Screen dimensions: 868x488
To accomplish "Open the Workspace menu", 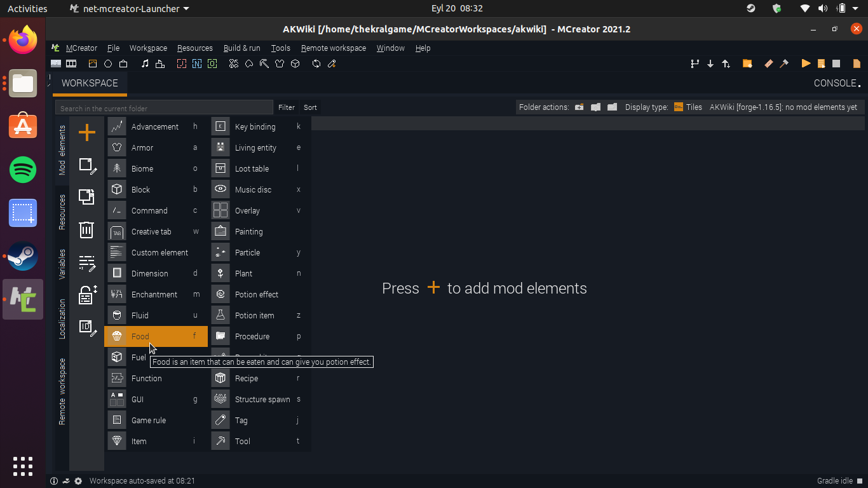I will point(148,48).
